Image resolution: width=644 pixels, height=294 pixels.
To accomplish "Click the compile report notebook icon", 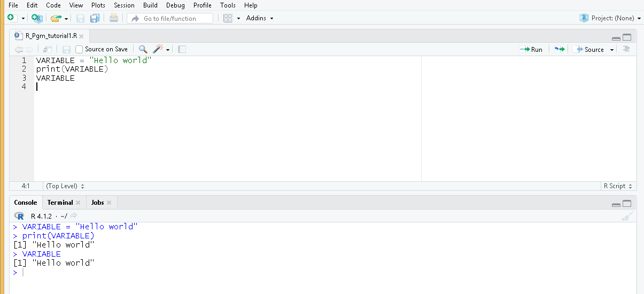I will click(182, 49).
